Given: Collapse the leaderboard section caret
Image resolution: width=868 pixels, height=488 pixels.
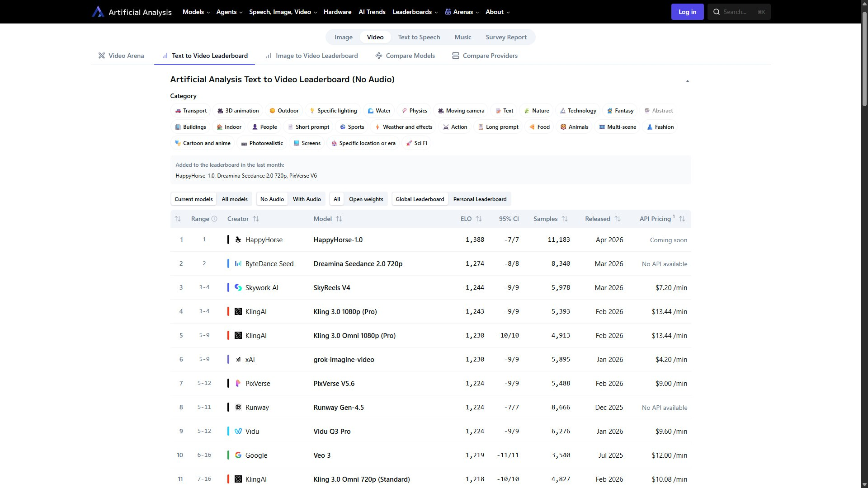Looking at the screenshot, I should pyautogui.click(x=687, y=81).
